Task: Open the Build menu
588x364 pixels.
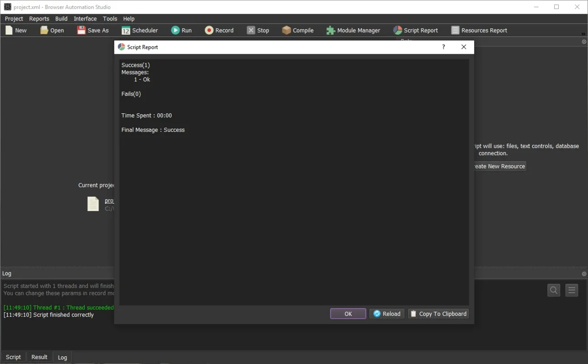Action: point(61,19)
